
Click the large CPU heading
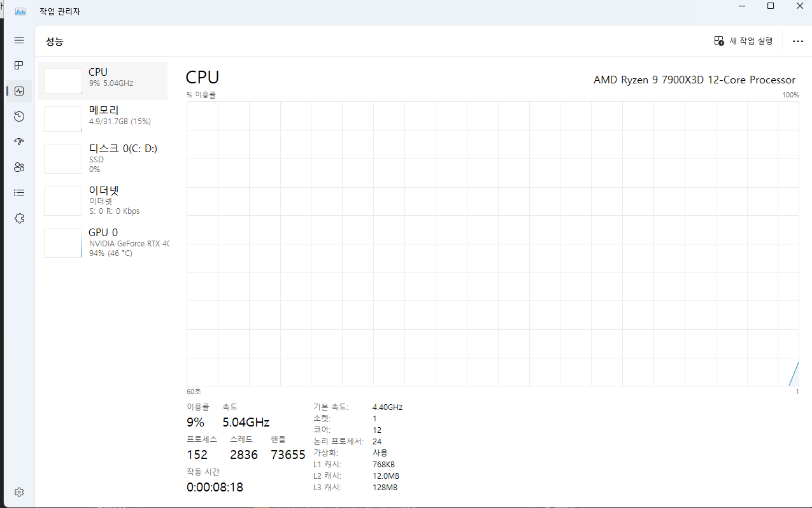coord(203,78)
